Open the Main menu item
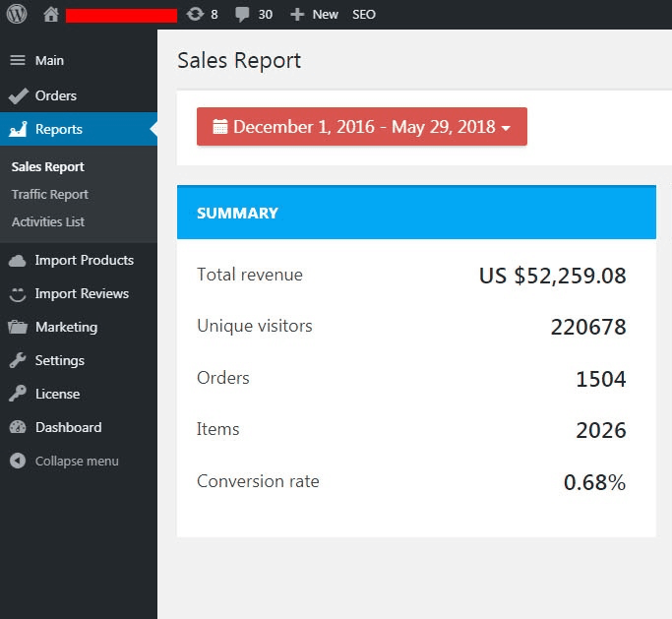The image size is (672, 619). click(x=49, y=61)
